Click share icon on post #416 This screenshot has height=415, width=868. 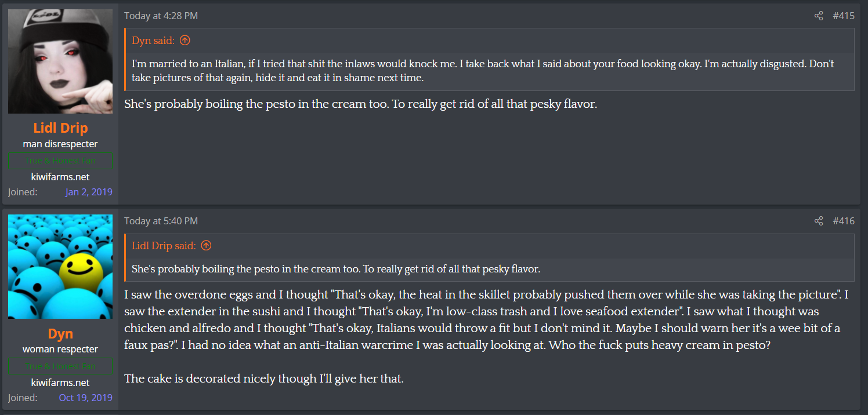818,221
